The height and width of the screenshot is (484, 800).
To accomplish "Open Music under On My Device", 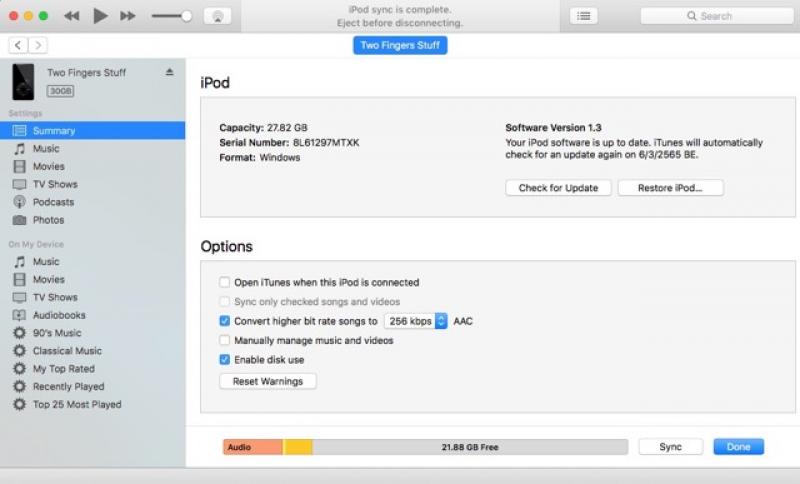I will coord(46,262).
